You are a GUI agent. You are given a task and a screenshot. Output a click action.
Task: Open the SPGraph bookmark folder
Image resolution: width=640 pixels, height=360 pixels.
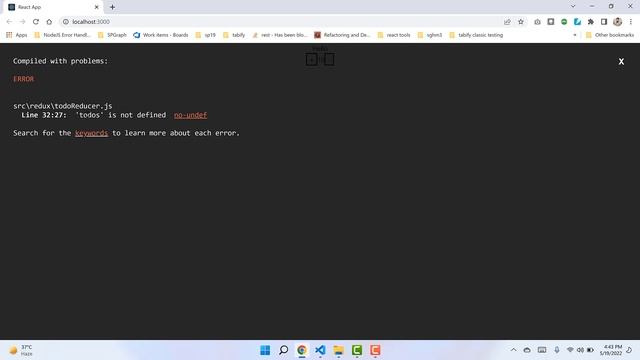(112, 35)
